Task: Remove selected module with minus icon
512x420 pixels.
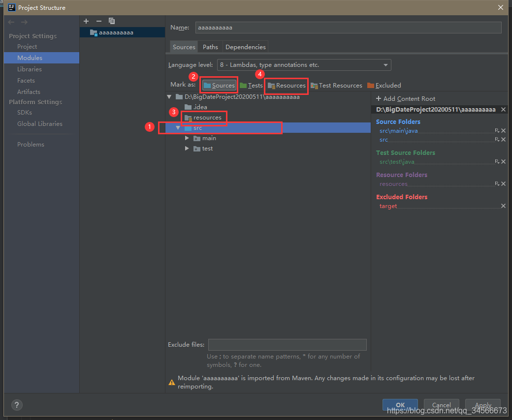Action: (99, 21)
